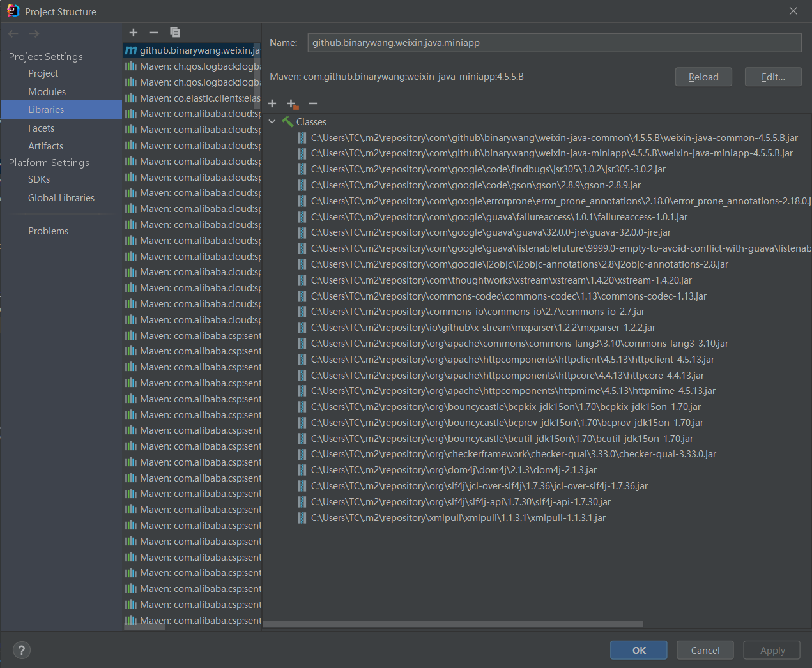812x668 pixels.
Task: Select commons-lang3-3.10.jar entry
Action: (514, 344)
